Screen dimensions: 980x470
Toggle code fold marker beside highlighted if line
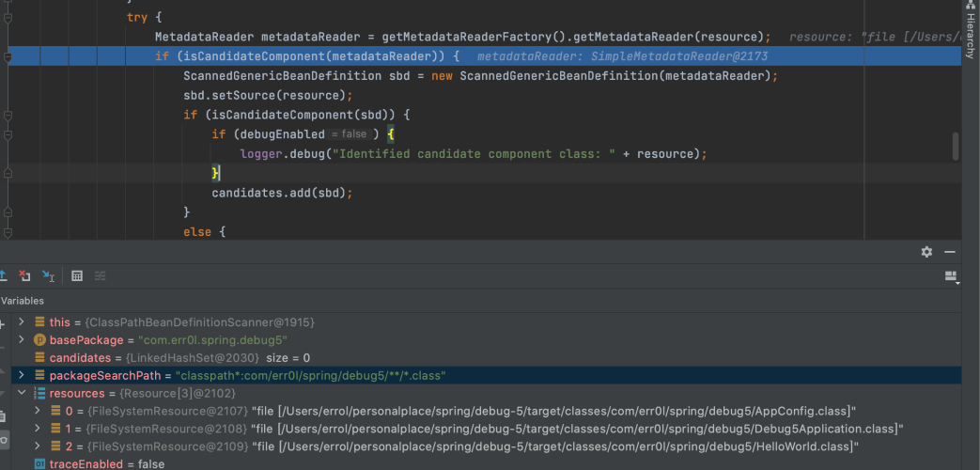(x=8, y=57)
